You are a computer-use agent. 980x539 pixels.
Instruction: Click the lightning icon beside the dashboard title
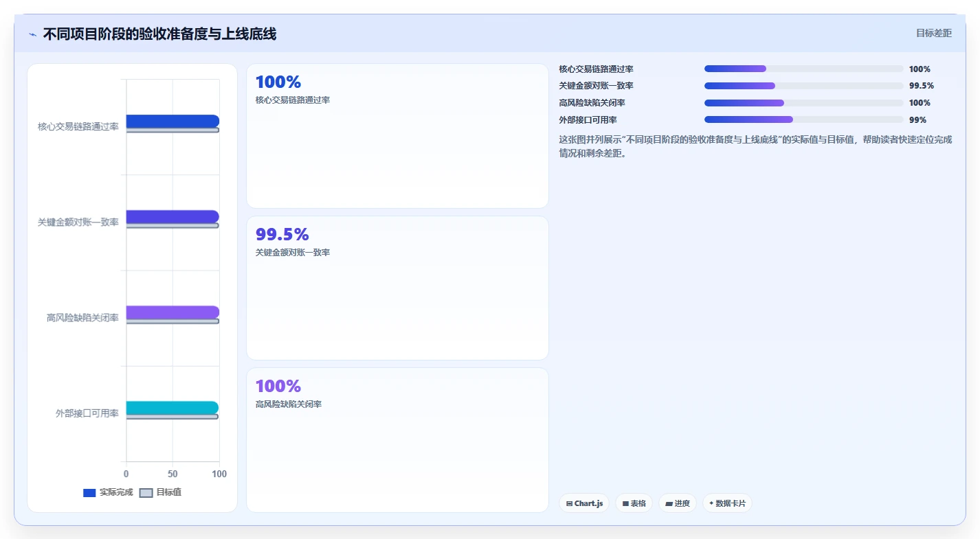click(32, 34)
